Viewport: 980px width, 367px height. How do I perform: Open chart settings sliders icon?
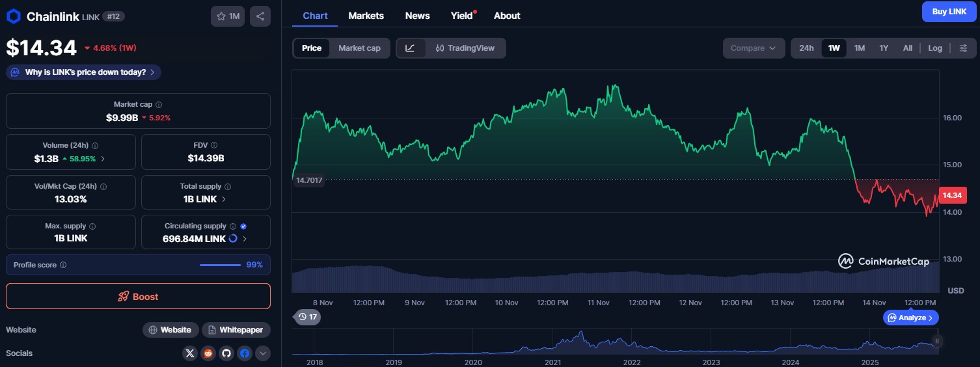coord(963,48)
